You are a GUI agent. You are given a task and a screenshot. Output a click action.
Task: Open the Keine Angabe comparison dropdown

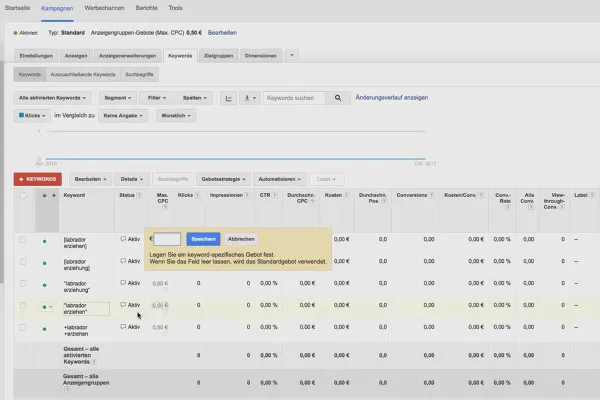click(x=123, y=116)
